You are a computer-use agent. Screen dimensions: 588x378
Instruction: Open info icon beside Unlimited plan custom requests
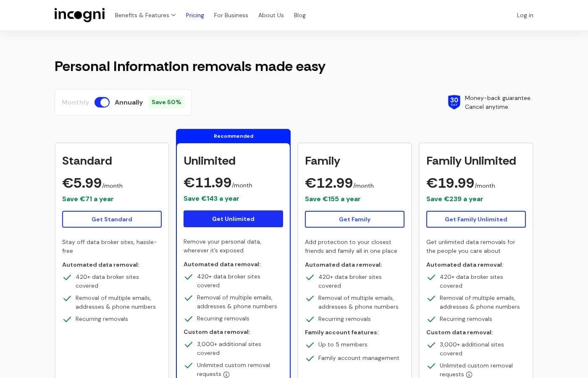[x=226, y=375]
